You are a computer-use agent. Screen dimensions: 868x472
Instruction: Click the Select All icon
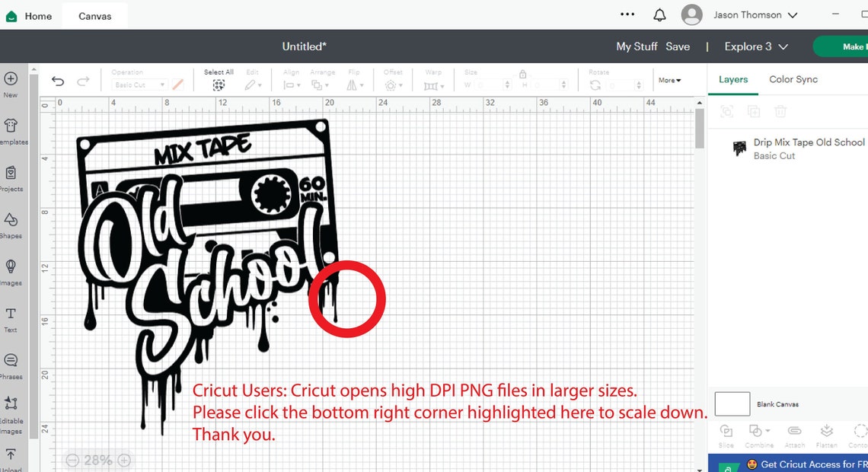tap(219, 85)
